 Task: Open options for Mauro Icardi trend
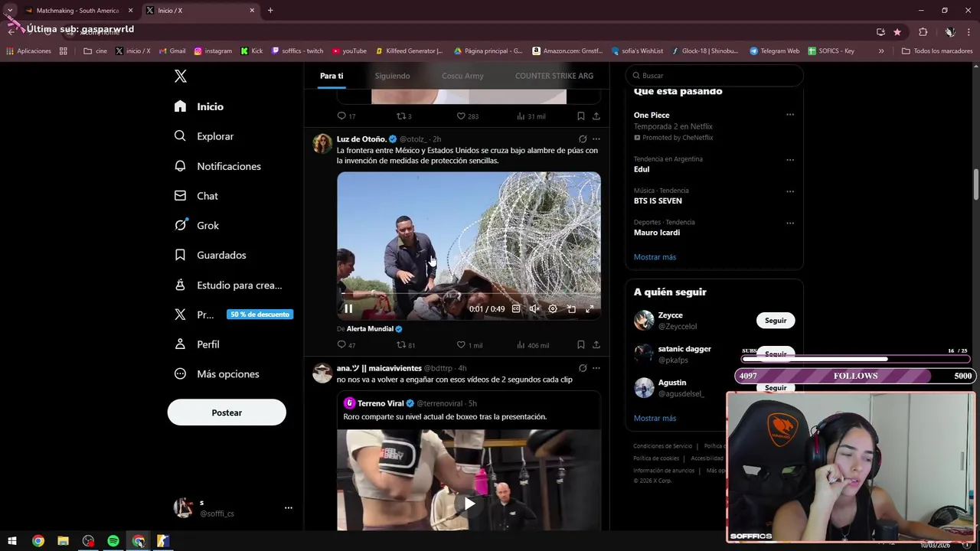(x=790, y=223)
